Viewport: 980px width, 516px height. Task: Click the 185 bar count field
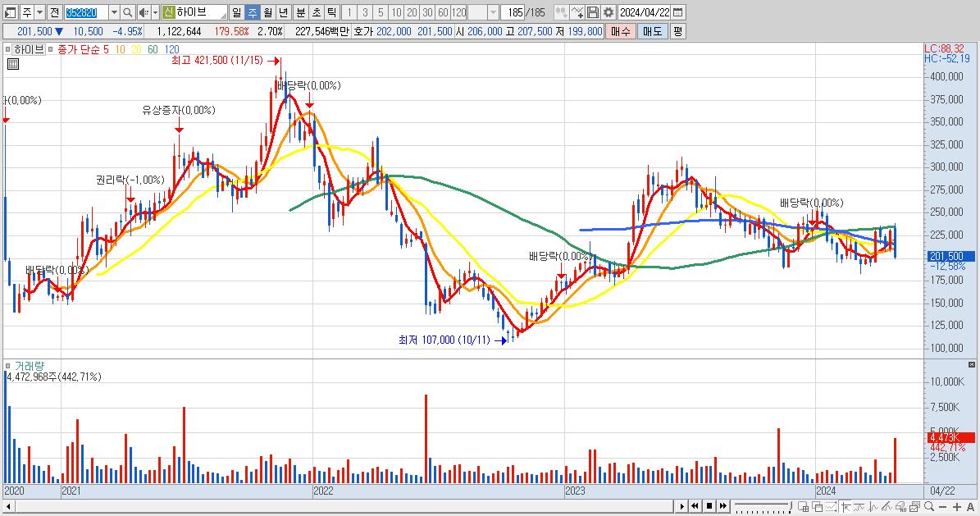(513, 11)
